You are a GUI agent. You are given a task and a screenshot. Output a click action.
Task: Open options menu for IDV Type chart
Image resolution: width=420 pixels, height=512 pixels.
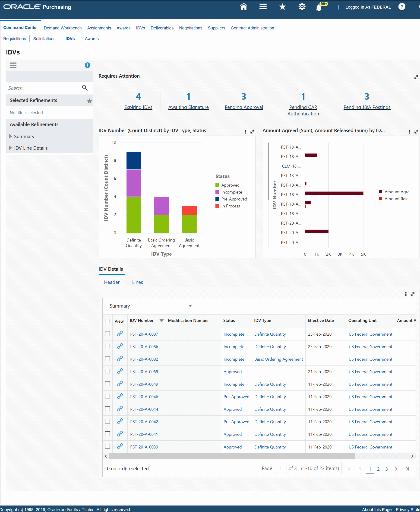pyautogui.click(x=245, y=131)
